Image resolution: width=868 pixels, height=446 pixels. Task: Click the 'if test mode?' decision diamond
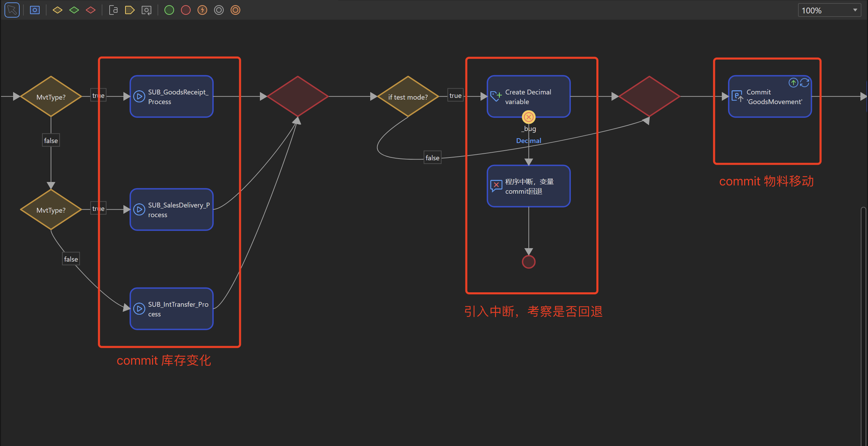click(408, 97)
